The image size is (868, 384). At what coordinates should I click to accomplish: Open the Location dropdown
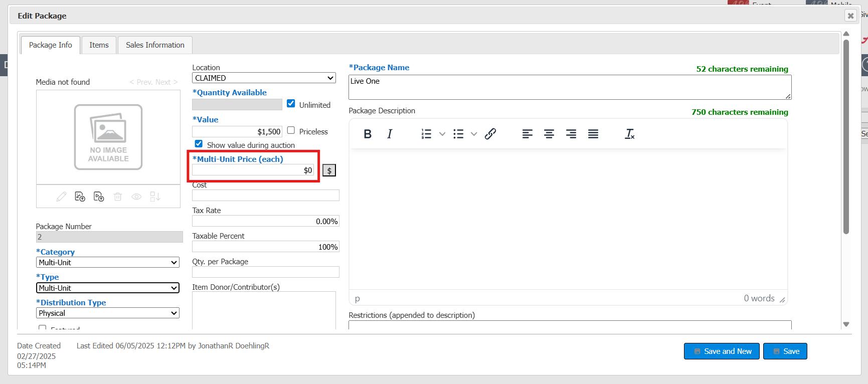pyautogui.click(x=264, y=78)
